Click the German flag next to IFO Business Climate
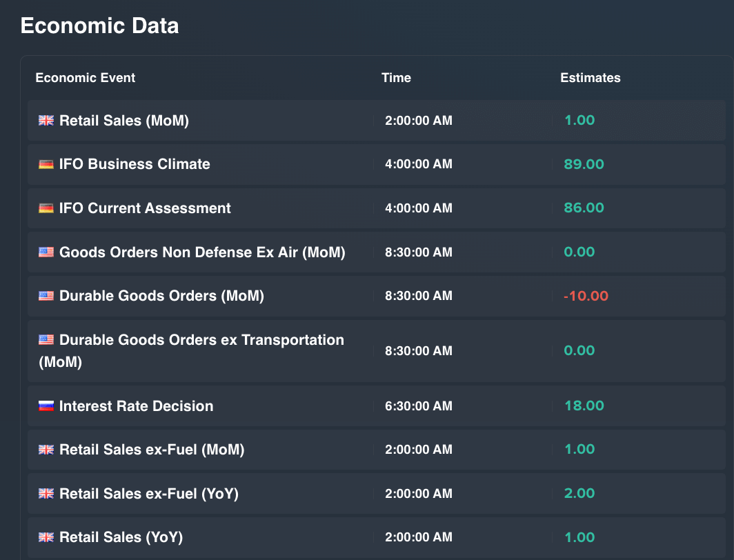This screenshot has width=734, height=560. click(46, 164)
